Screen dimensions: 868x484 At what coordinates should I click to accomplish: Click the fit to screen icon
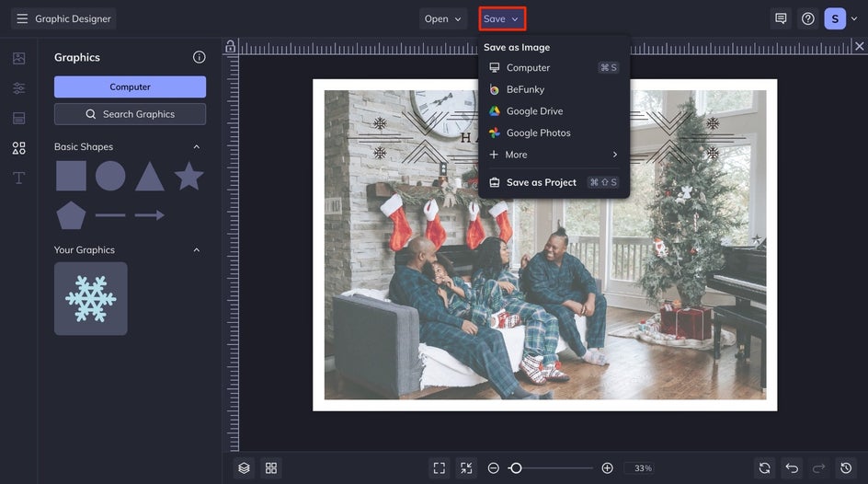click(439, 468)
